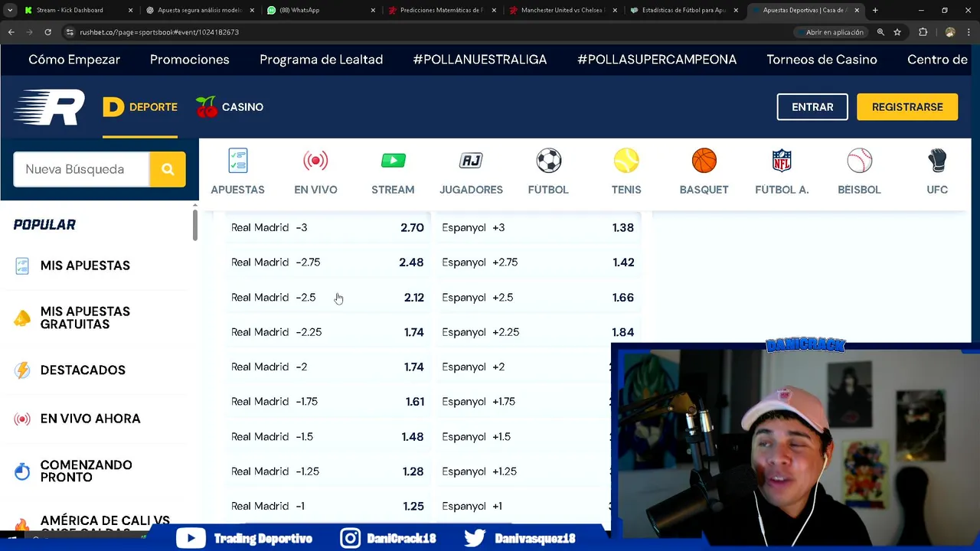Open Torneos de Casino menu item
Viewport: 980px width, 551px height.
pos(822,60)
